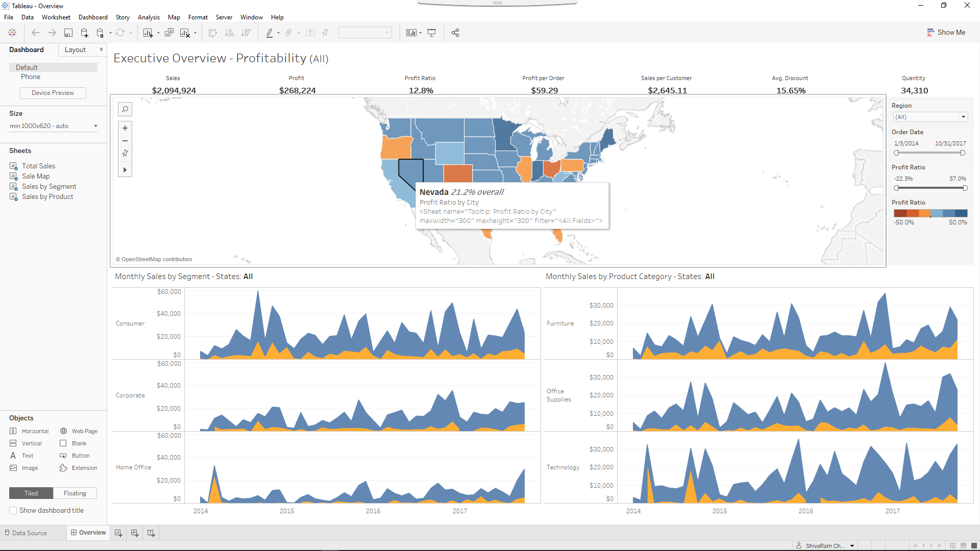The image size is (980, 551).
Task: Click the Highlight pen toolbar icon
Action: click(271, 32)
